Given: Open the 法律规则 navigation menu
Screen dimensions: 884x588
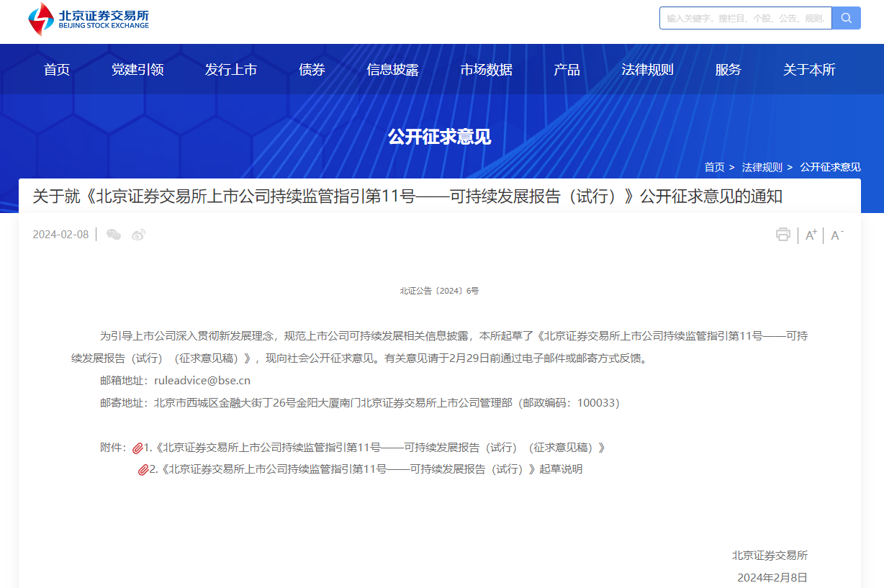Looking at the screenshot, I should point(648,70).
